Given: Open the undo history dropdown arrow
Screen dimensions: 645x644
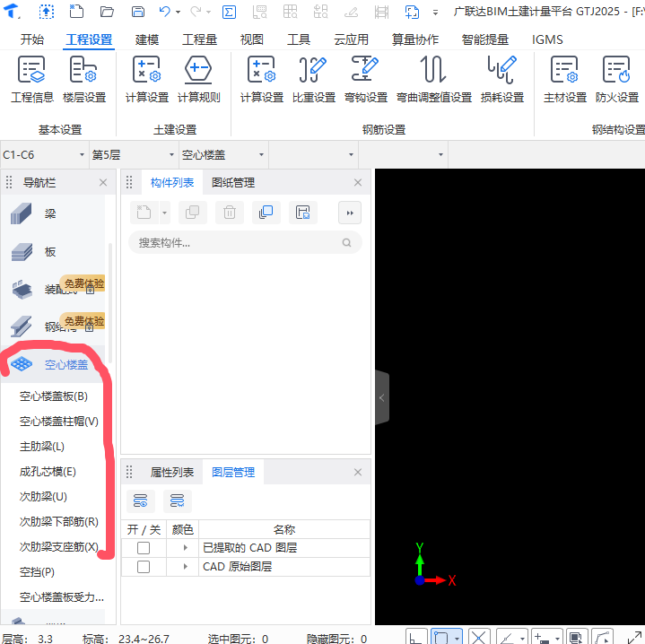Looking at the screenshot, I should click(x=179, y=12).
